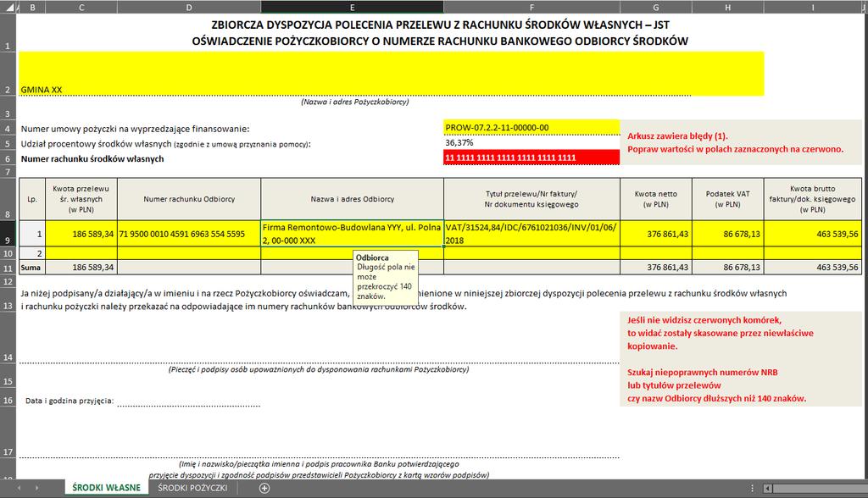
Task: Select the Kwota netto header cell
Action: pos(656,199)
